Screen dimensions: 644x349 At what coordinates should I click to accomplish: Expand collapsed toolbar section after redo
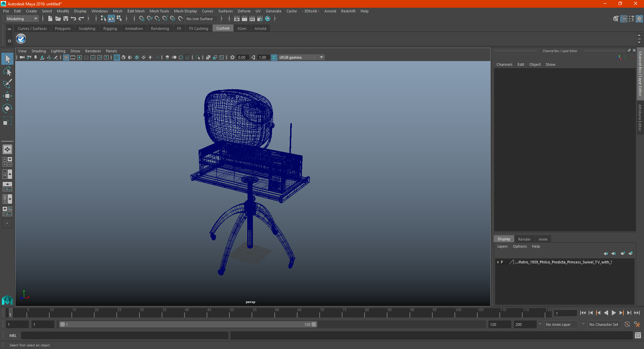click(89, 19)
